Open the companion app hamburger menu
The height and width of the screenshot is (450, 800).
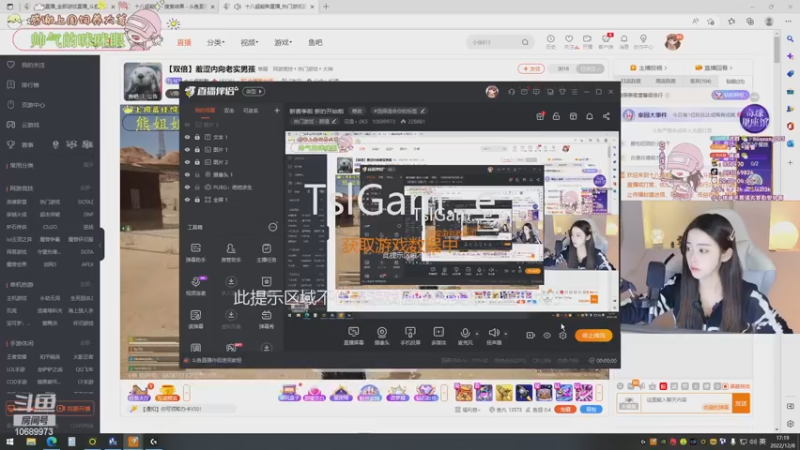point(574,92)
